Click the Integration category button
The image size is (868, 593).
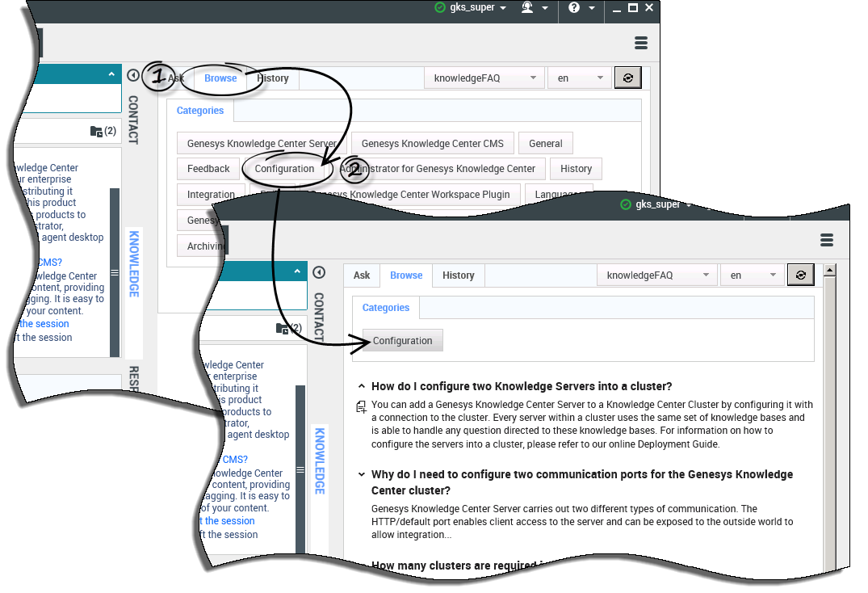point(211,195)
